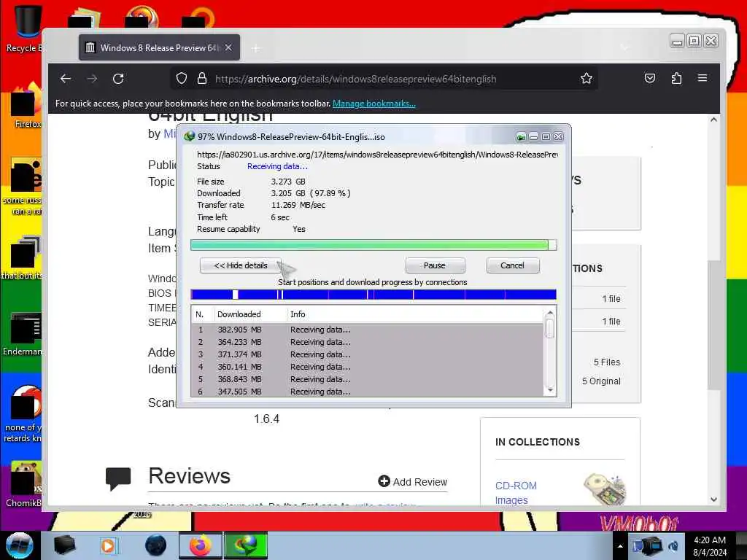Select connection row with 382.905 MB

tap(368, 330)
